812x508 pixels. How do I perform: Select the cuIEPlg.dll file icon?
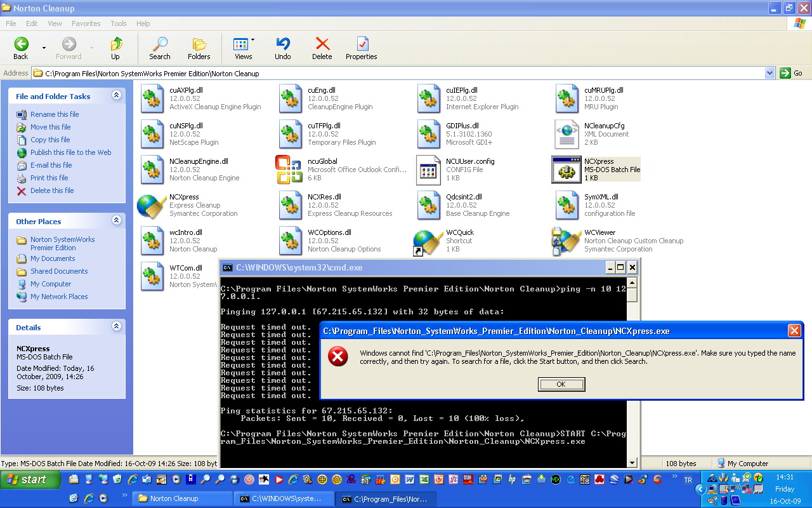click(x=429, y=98)
